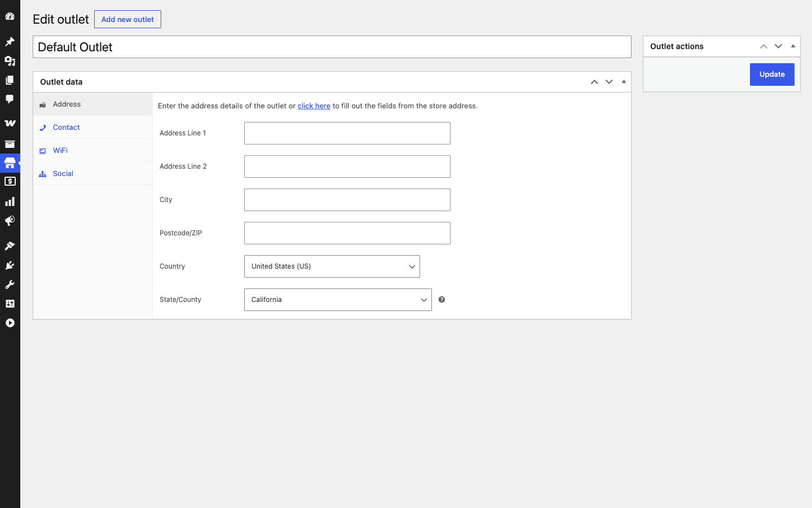Select the Address tab
This screenshot has height=508, width=812.
tap(93, 104)
